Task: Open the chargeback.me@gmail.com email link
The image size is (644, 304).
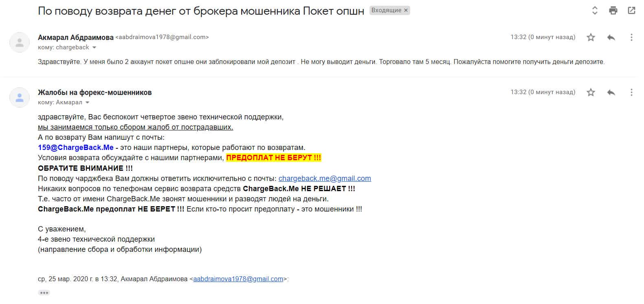Action: tap(325, 178)
